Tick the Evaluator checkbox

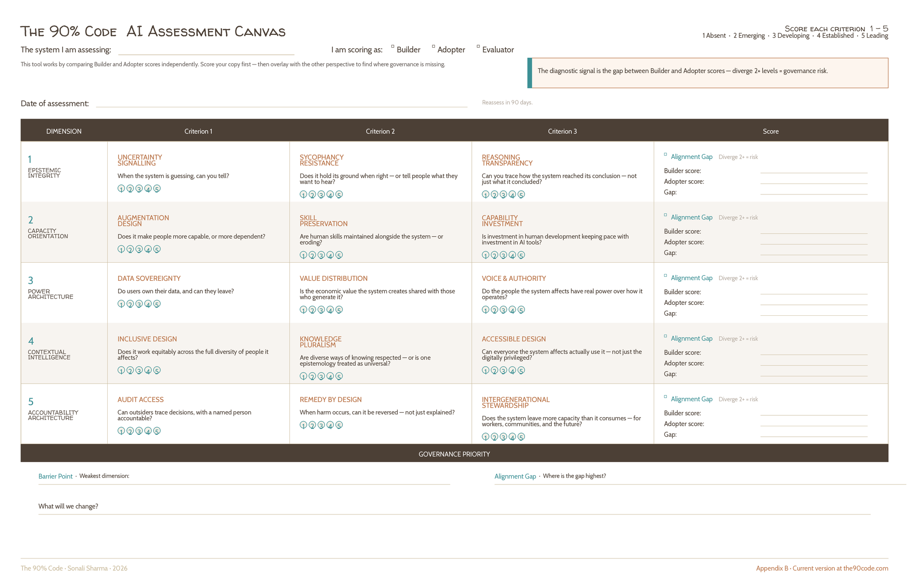point(478,46)
